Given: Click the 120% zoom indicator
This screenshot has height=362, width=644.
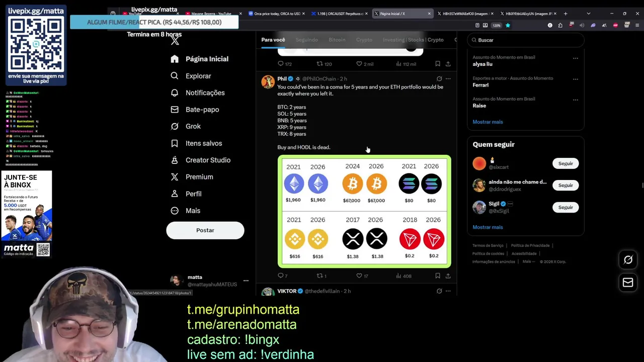Looking at the screenshot, I should point(496,25).
